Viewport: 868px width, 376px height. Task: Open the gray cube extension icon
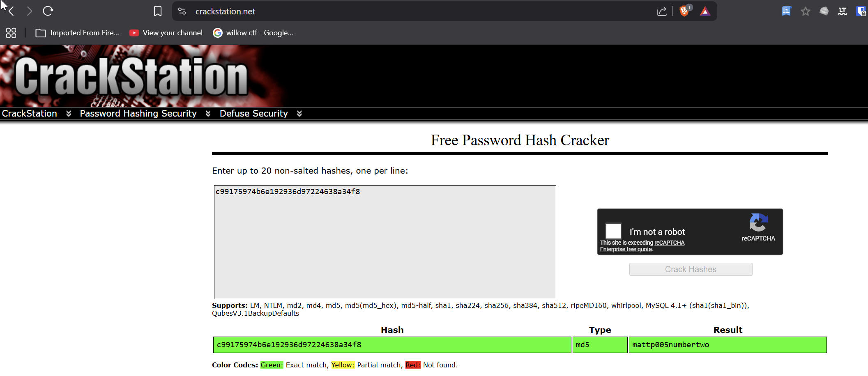pos(824,11)
